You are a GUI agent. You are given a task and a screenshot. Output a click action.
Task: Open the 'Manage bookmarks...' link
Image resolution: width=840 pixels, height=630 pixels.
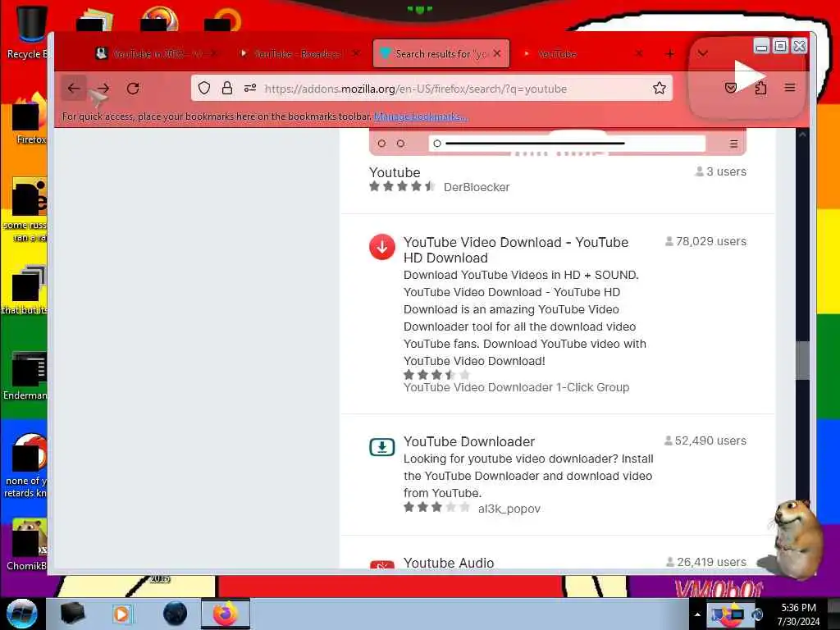421,116
